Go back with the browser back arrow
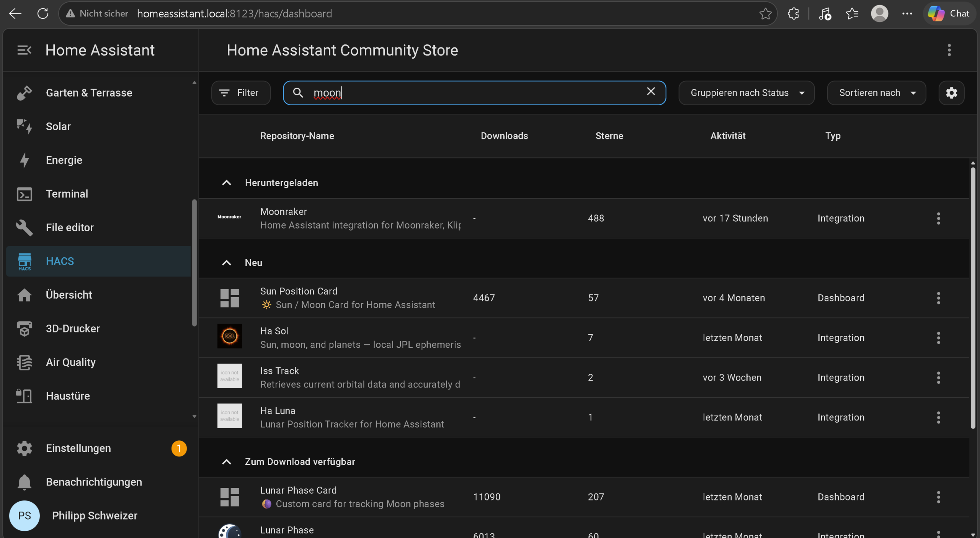 click(15, 14)
